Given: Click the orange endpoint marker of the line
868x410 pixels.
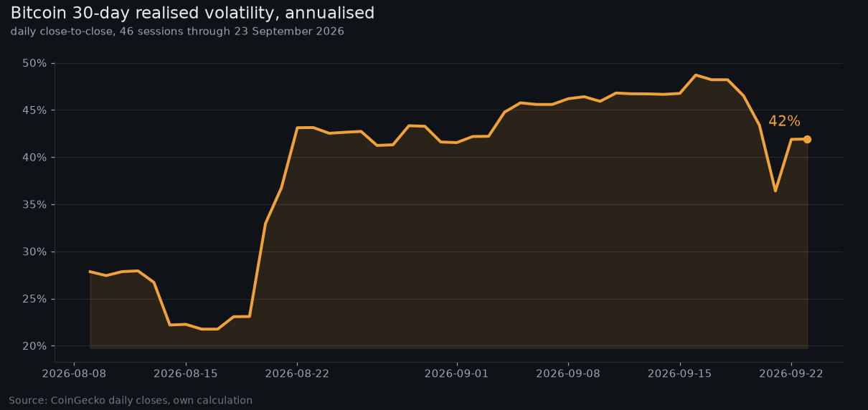Looking at the screenshot, I should pyautogui.click(x=807, y=139).
